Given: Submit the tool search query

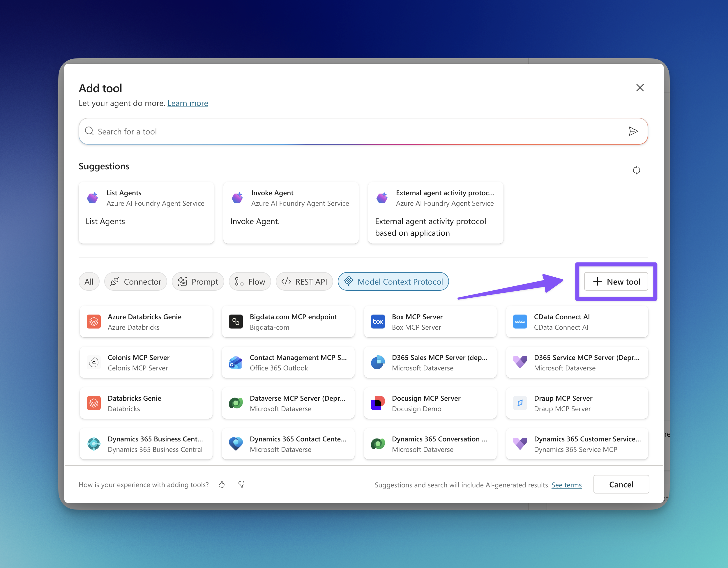Looking at the screenshot, I should pyautogui.click(x=633, y=131).
